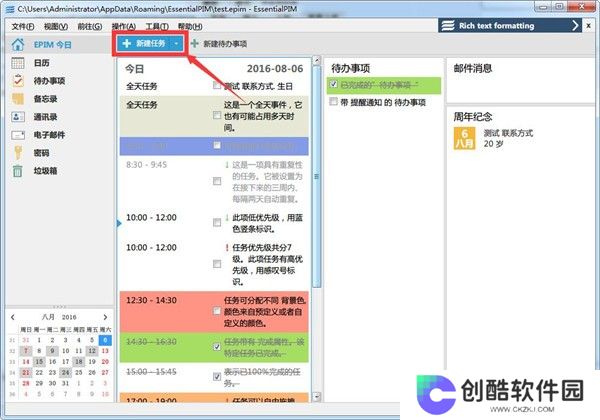Check the 12:30 - 14:30 red task checkbox
Screen dimensions: 600x420
tap(217, 311)
